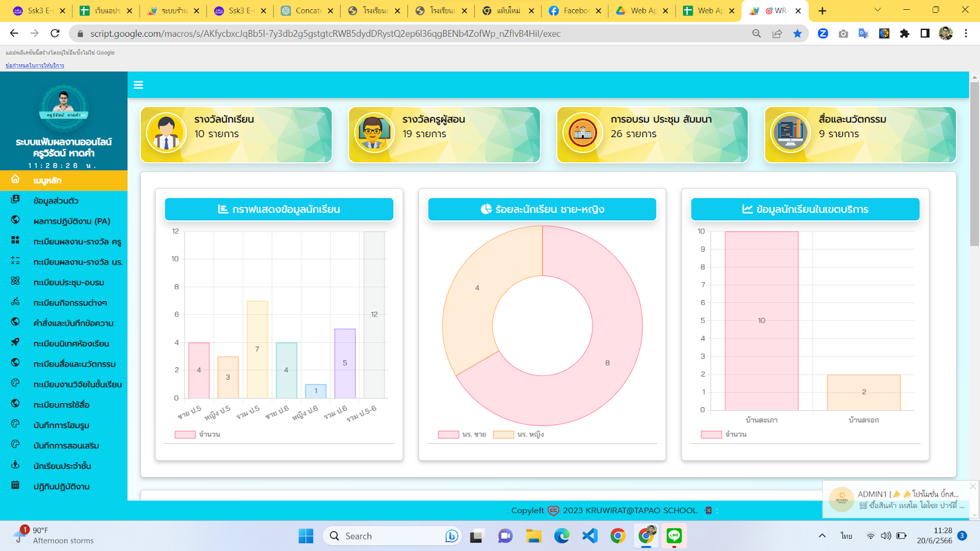Toggle จำนวน legend in student bar chart

coord(186,435)
